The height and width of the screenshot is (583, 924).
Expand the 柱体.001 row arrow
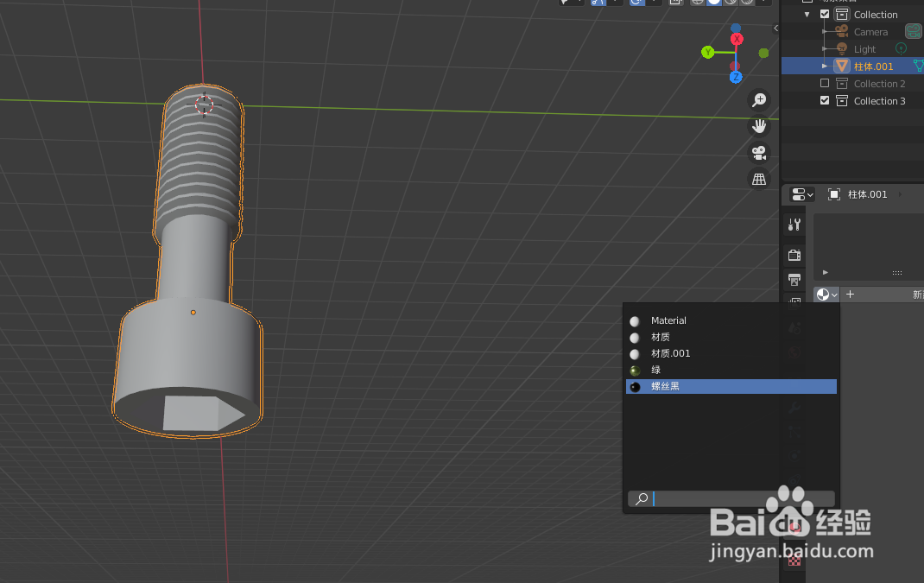[x=825, y=66]
